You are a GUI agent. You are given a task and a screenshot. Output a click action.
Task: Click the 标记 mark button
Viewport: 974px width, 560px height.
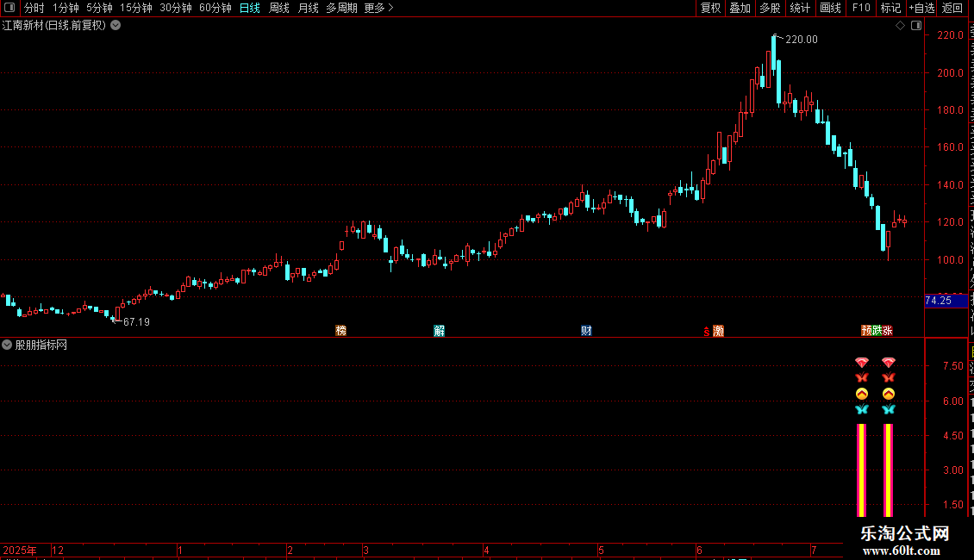click(890, 8)
